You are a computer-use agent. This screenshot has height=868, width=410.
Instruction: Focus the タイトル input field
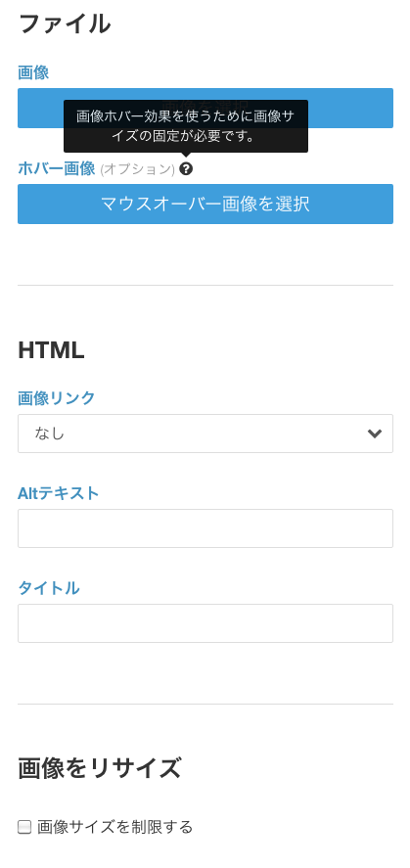tap(205, 623)
